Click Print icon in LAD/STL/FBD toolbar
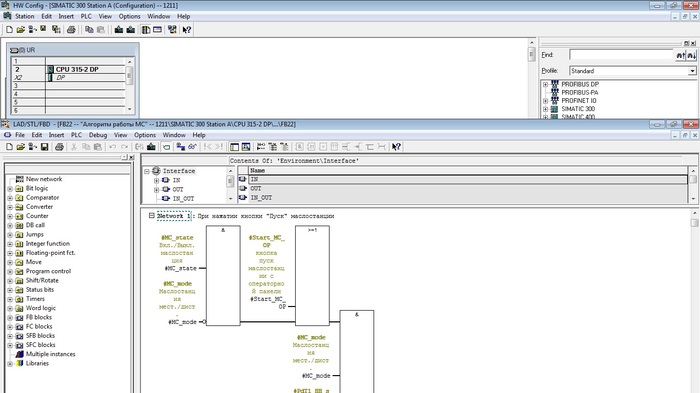The height and width of the screenshot is (393, 700). point(59,147)
